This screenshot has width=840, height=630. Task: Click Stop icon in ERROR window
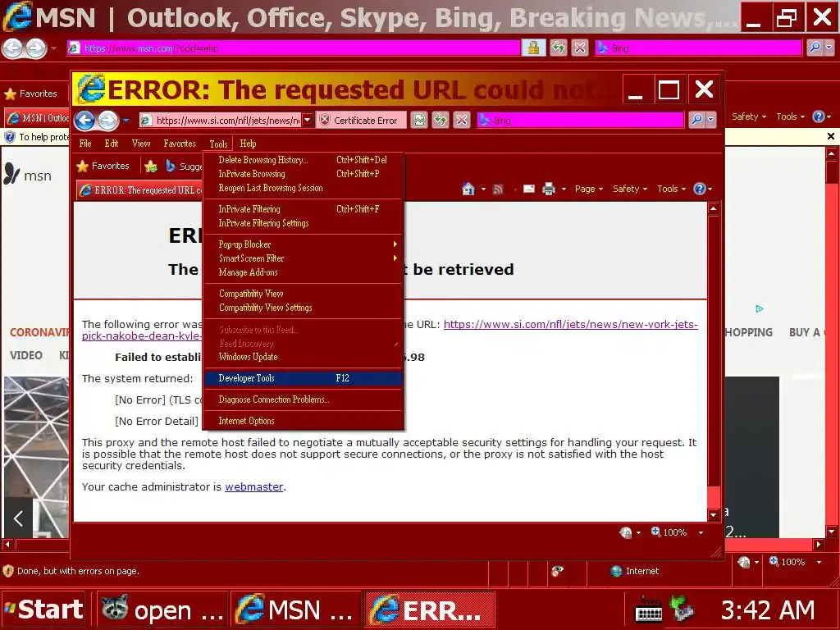(x=462, y=120)
